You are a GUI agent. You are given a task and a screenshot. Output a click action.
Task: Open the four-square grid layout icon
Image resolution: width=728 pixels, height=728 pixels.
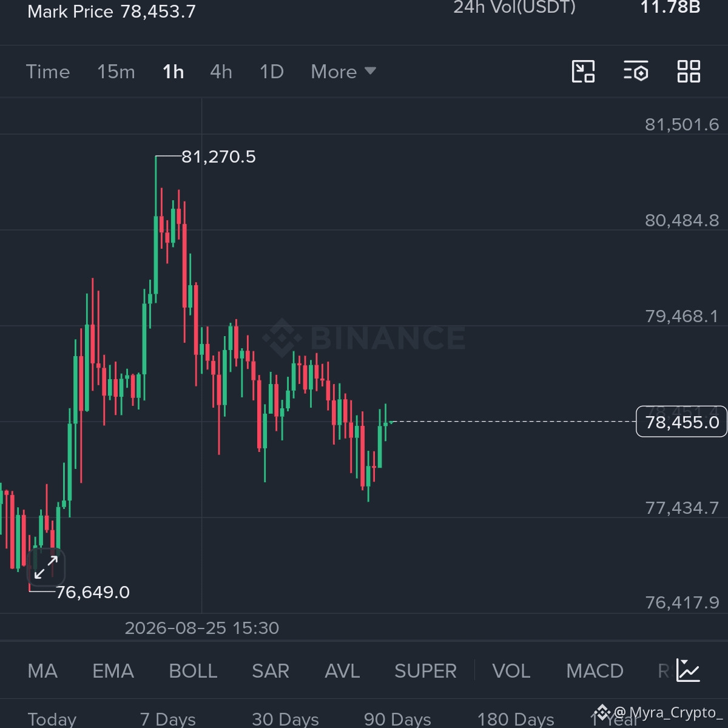pos(689,72)
